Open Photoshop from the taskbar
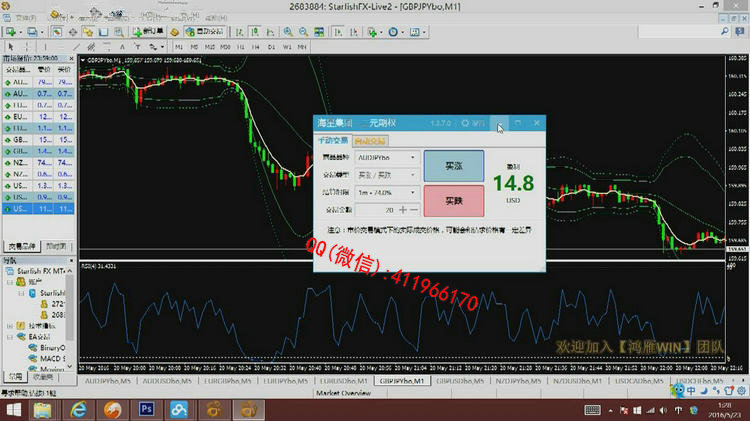The image size is (750, 421). coord(146,410)
